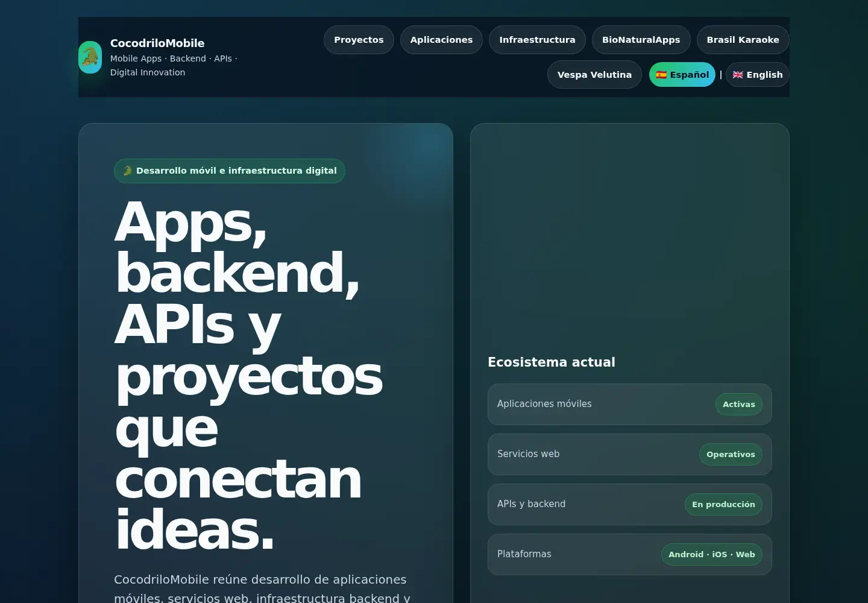Viewport: 868px width, 603px height.
Task: Select the Aplicaciones móviles row
Action: pos(630,404)
